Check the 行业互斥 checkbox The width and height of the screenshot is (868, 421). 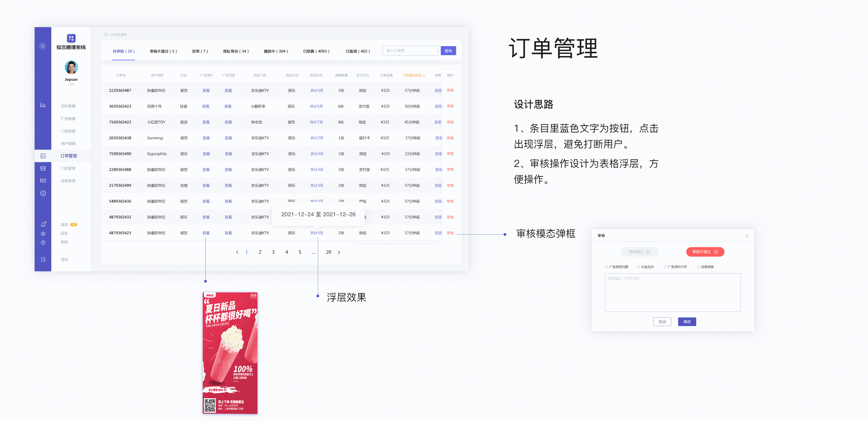click(x=639, y=267)
